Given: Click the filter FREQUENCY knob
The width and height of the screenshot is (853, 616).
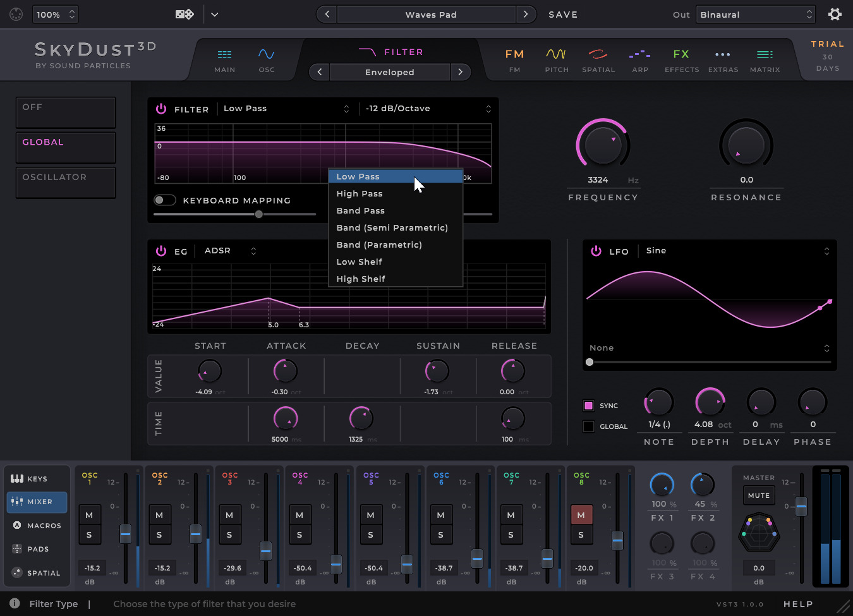Looking at the screenshot, I should pyautogui.click(x=603, y=145).
